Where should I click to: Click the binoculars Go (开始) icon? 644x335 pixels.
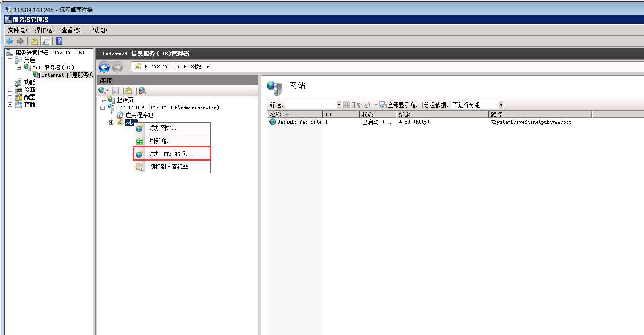click(x=347, y=105)
